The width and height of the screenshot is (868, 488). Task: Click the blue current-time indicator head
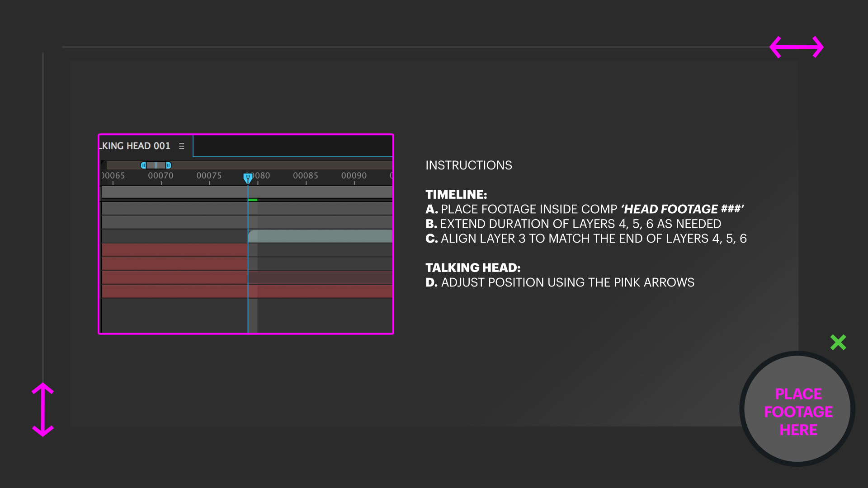pos(248,178)
